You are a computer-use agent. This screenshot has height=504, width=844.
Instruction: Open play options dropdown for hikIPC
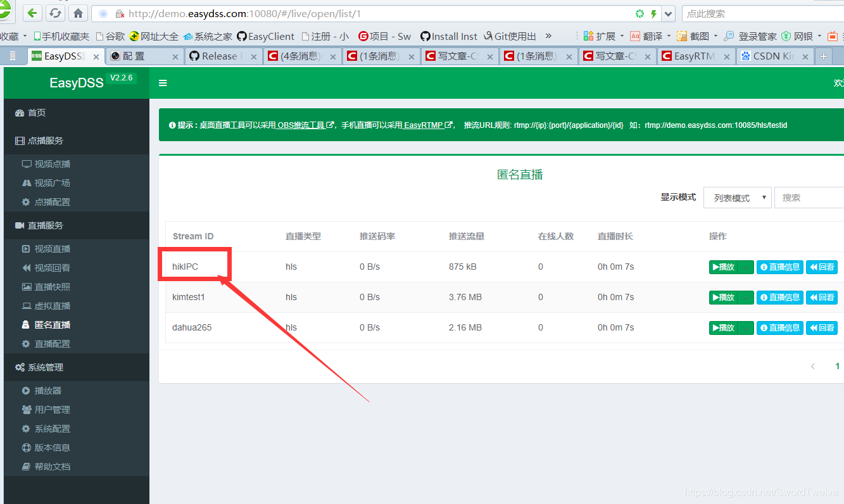[x=746, y=267]
